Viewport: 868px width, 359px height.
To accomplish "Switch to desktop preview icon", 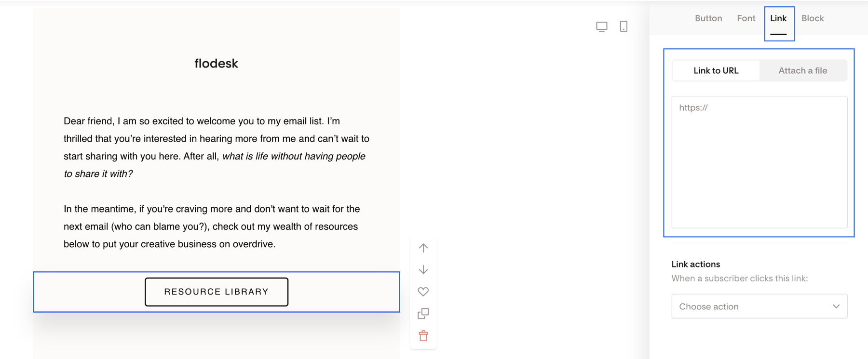I will [x=601, y=27].
